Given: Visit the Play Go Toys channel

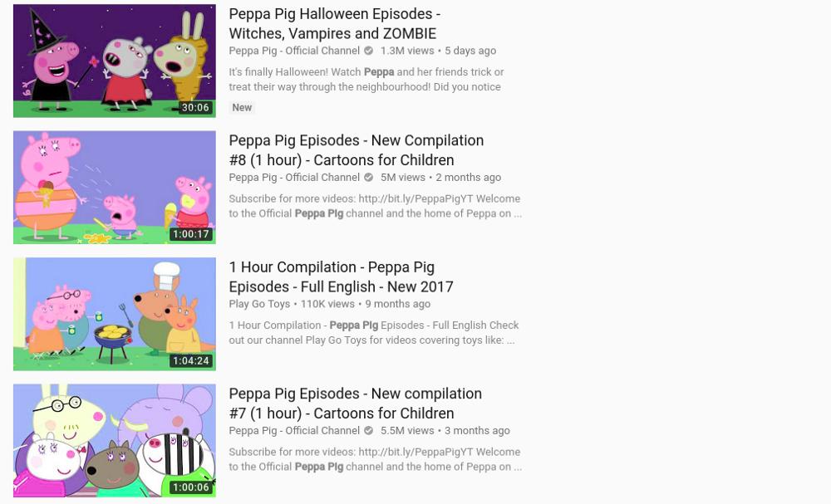Looking at the screenshot, I should coord(259,304).
